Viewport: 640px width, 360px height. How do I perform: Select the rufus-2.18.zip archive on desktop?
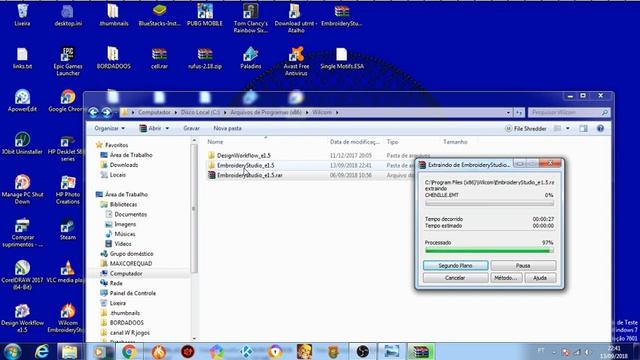point(205,58)
